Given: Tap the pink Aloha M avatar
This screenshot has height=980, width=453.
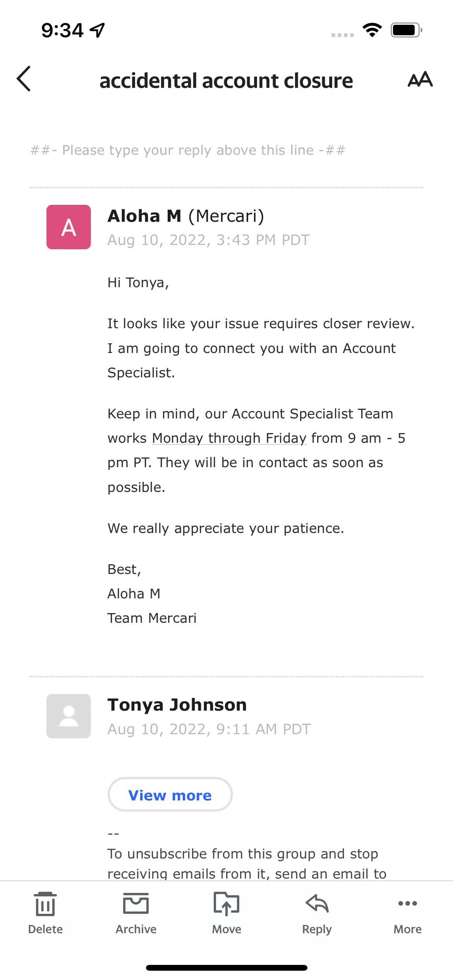Looking at the screenshot, I should pyautogui.click(x=69, y=227).
